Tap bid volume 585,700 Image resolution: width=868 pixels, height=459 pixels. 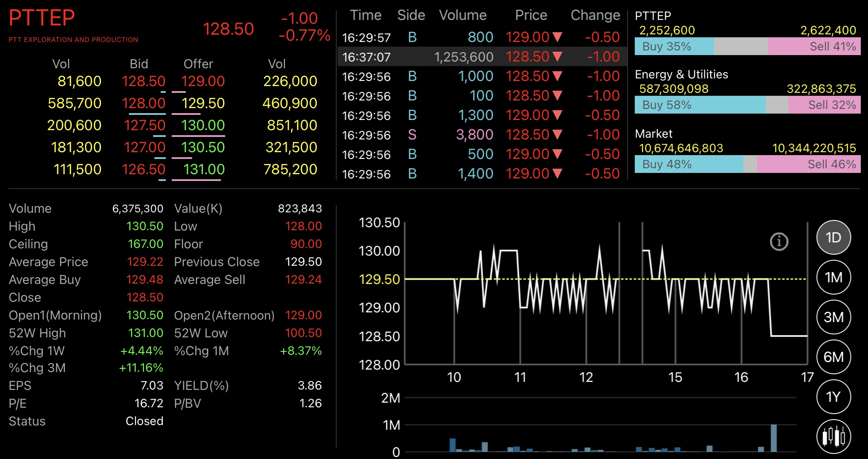75,103
